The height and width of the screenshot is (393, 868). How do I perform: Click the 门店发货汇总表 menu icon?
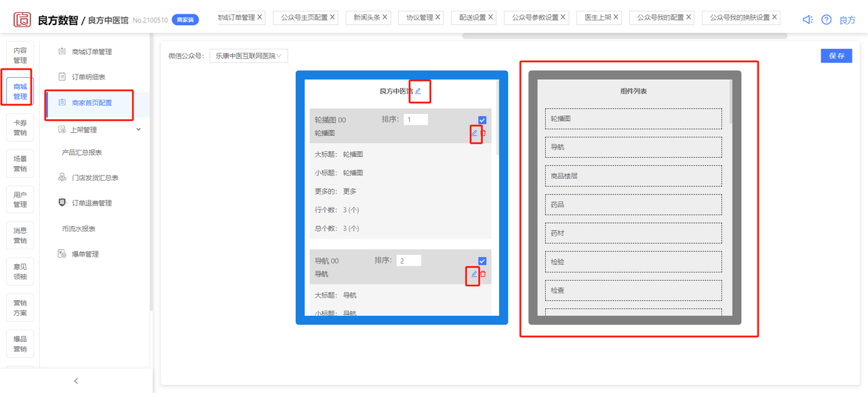[x=62, y=178]
